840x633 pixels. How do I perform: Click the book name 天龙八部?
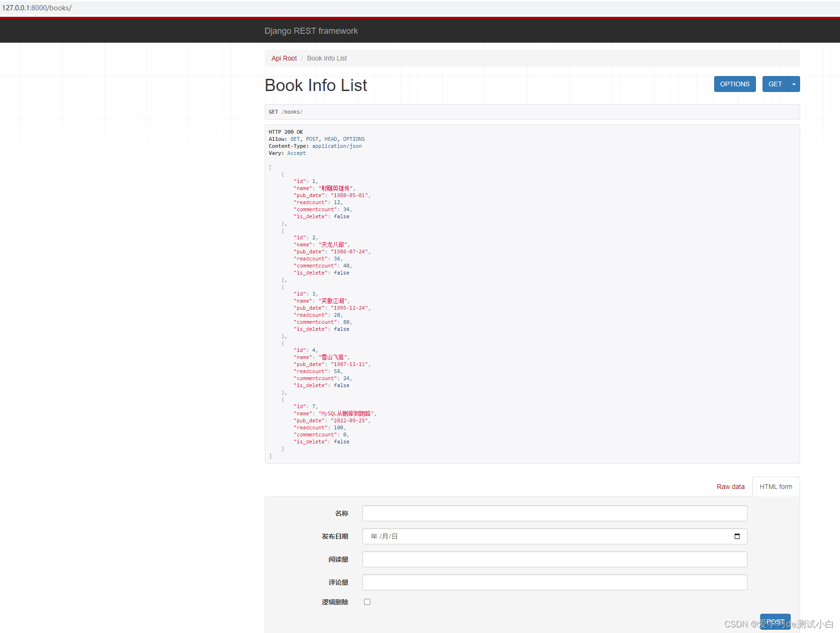click(x=333, y=244)
